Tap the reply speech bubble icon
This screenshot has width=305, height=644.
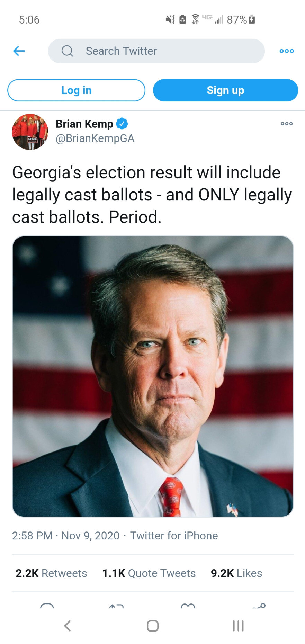[47, 606]
